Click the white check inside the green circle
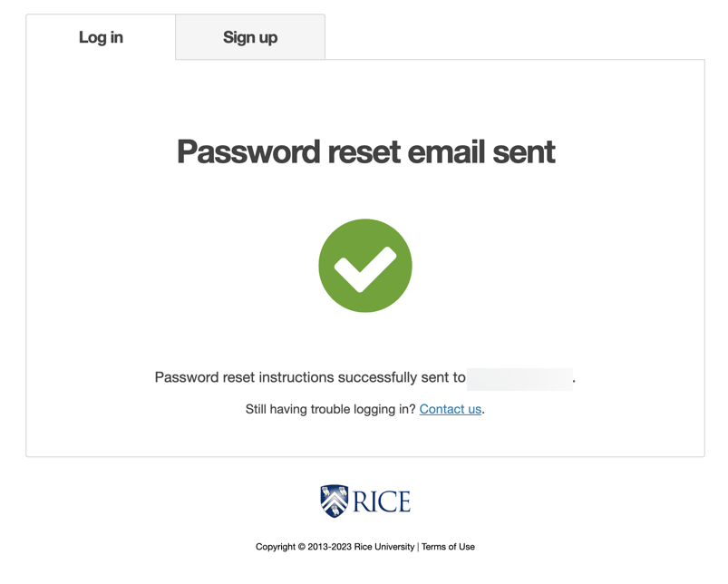This screenshot has height=584, width=728. click(x=364, y=265)
